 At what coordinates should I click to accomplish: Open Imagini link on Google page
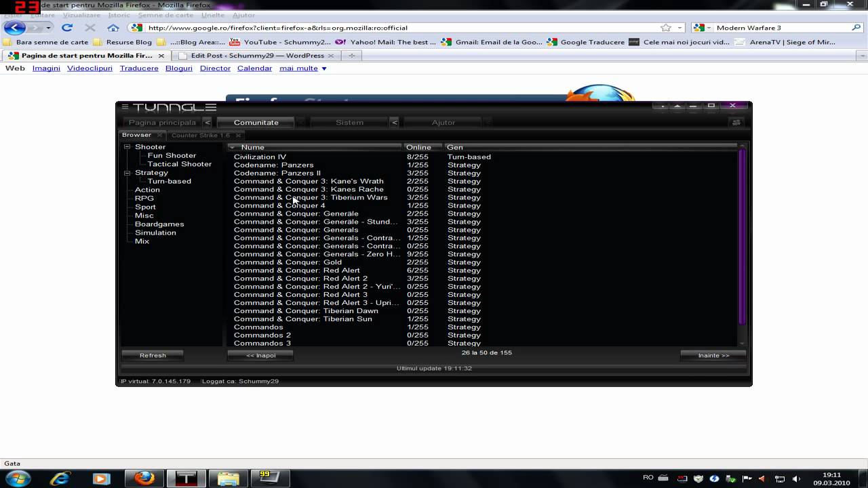(46, 68)
